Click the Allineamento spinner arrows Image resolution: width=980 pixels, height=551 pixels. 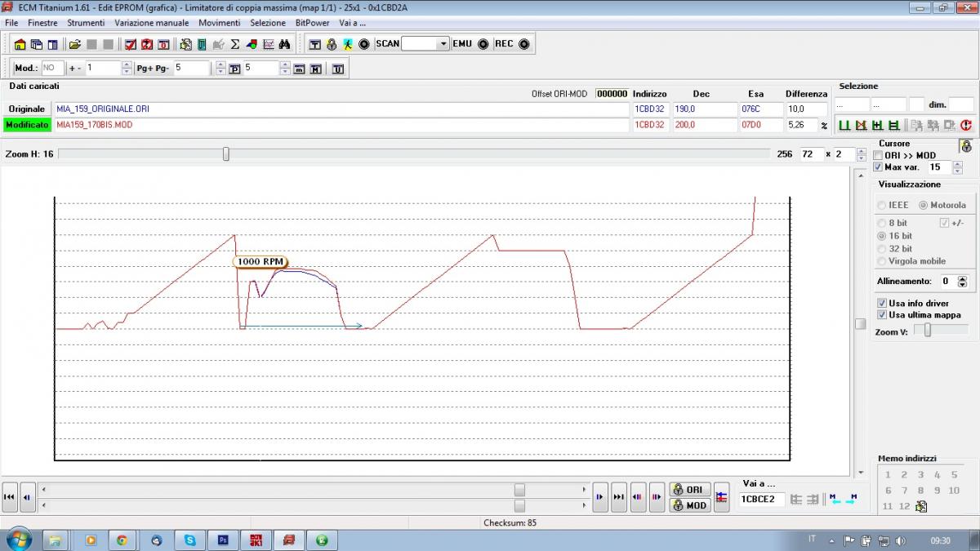point(962,281)
